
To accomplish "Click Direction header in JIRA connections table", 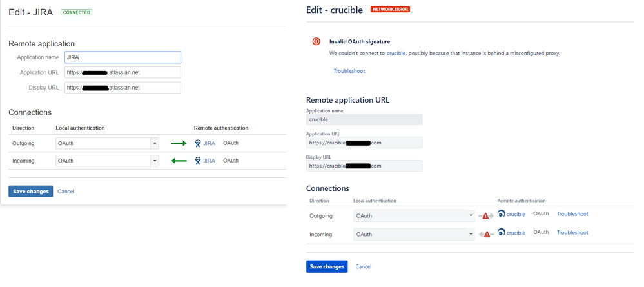I will coord(23,128).
